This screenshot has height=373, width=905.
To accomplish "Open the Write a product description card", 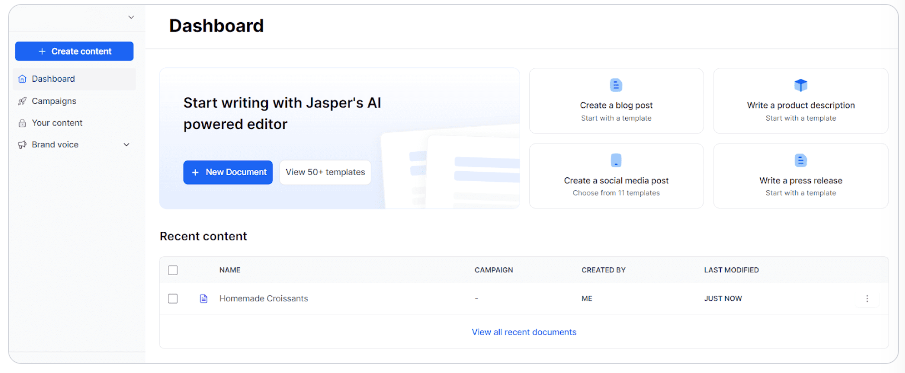I will (x=801, y=101).
